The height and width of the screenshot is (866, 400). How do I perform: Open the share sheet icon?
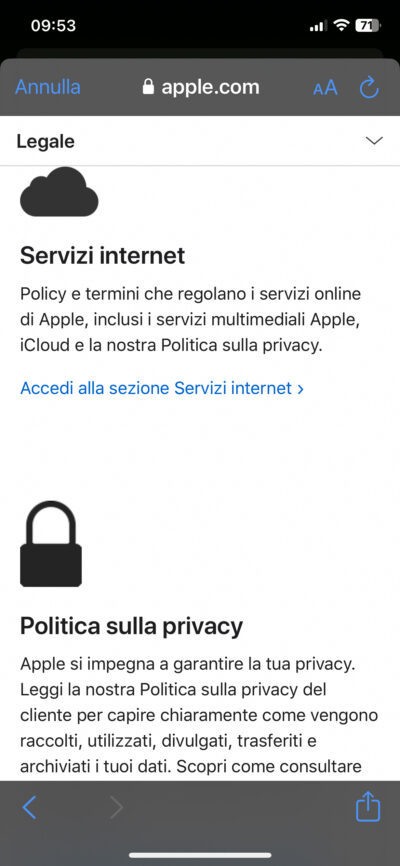pos(367,806)
